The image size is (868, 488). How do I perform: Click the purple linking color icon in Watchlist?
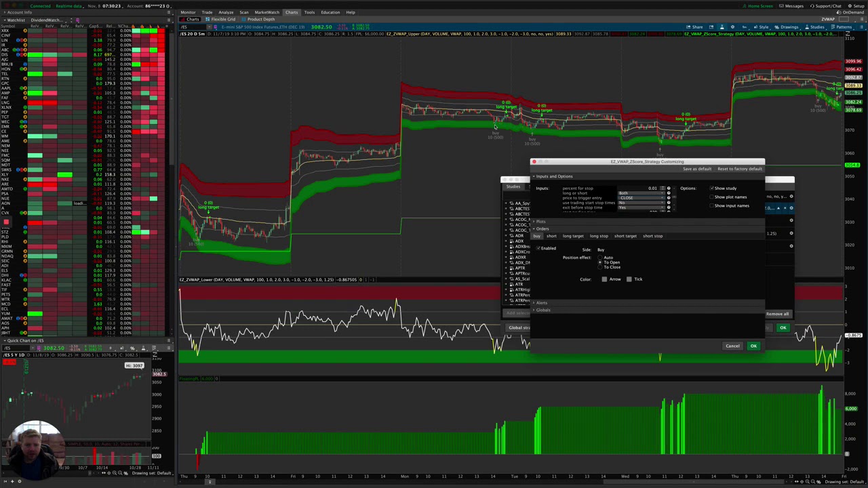pos(77,20)
